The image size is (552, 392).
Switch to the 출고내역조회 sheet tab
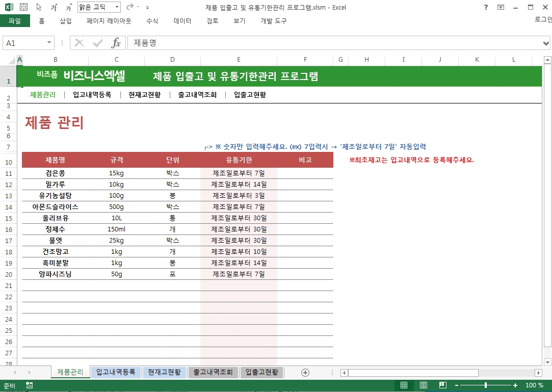(x=213, y=373)
